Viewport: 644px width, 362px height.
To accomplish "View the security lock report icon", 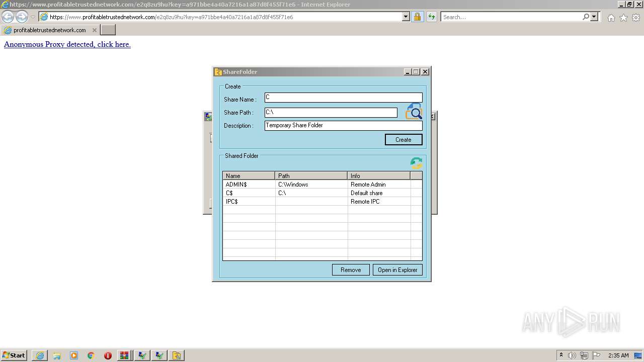I will (417, 17).
